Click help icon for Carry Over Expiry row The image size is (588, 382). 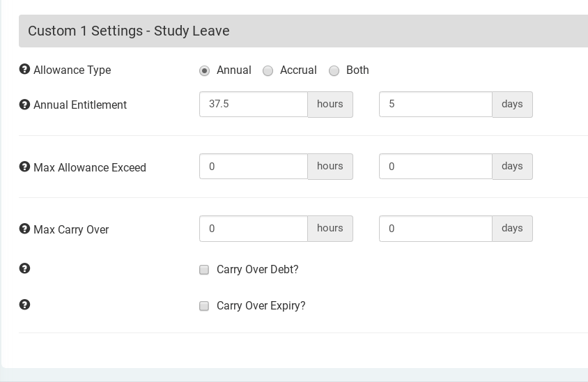point(24,305)
